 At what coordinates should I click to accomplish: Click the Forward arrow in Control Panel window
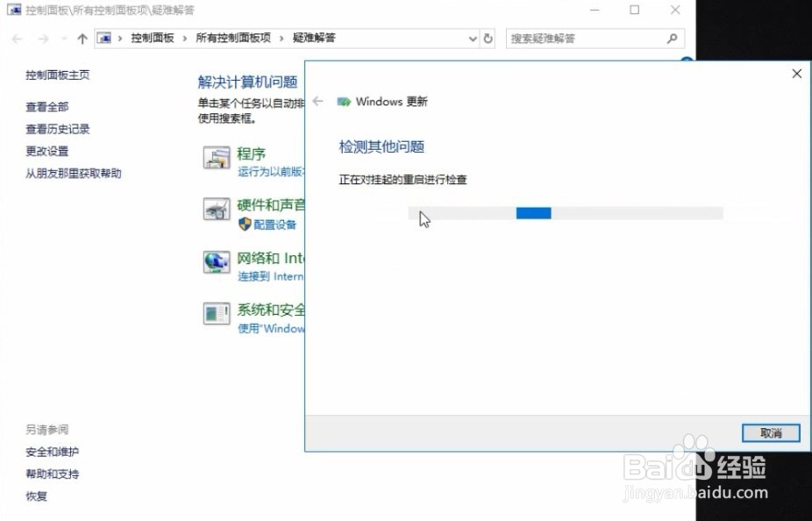click(x=44, y=39)
